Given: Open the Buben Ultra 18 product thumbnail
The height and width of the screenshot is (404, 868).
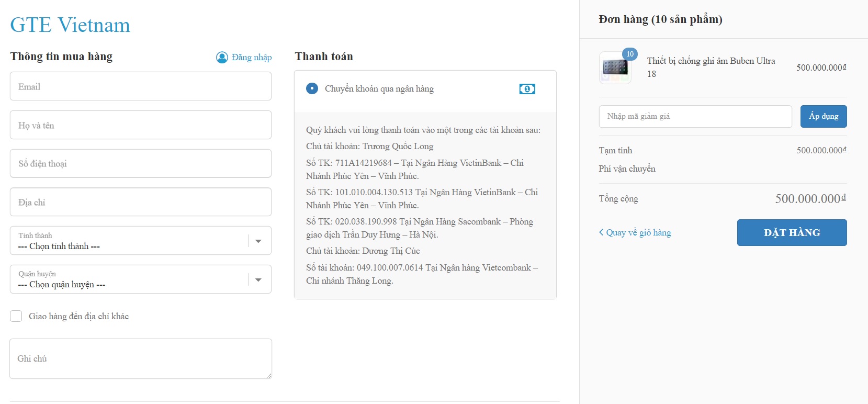Looking at the screenshot, I should click(615, 68).
